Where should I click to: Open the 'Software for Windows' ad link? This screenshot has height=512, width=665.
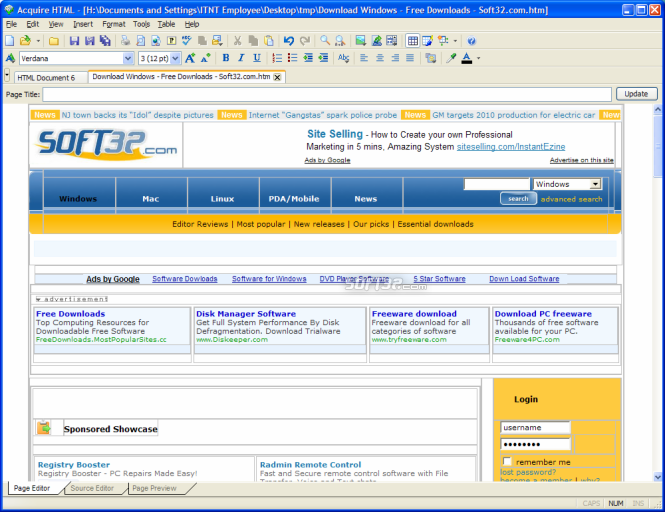pyautogui.click(x=269, y=279)
